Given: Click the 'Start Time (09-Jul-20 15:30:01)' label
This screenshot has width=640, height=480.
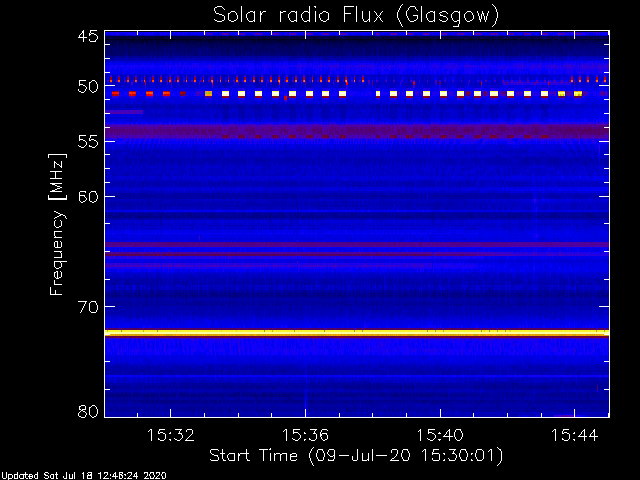Looking at the screenshot, I should [356, 456].
